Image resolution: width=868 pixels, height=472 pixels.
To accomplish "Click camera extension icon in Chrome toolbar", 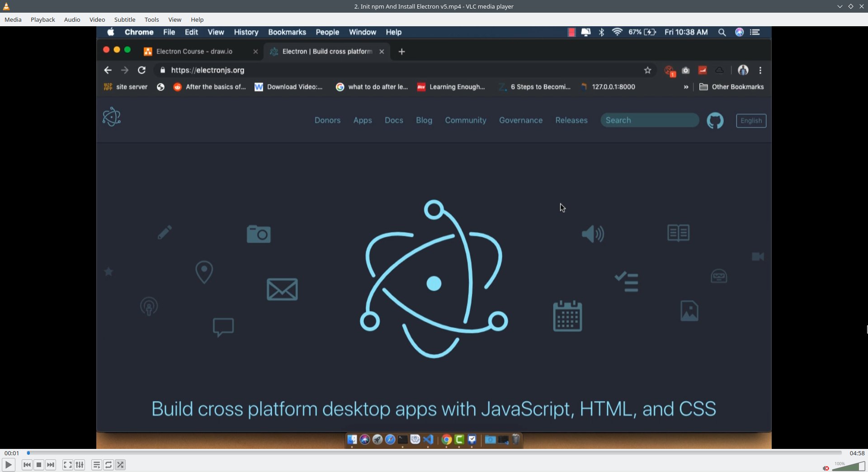I will point(686,70).
